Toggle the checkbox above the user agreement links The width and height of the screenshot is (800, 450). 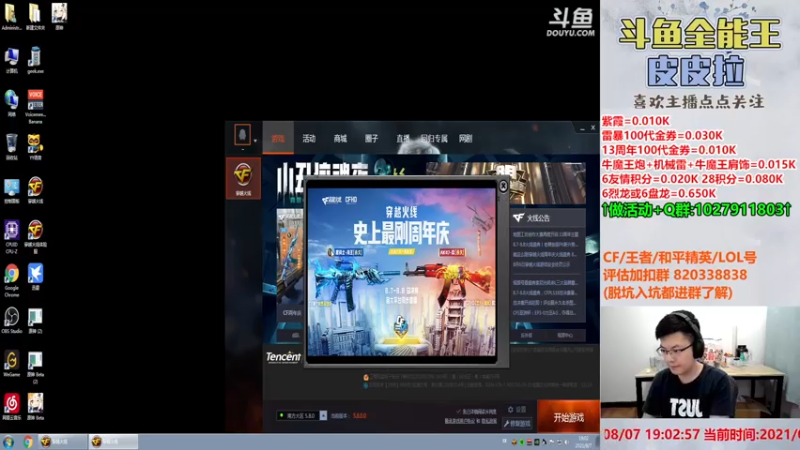pyautogui.click(x=458, y=411)
